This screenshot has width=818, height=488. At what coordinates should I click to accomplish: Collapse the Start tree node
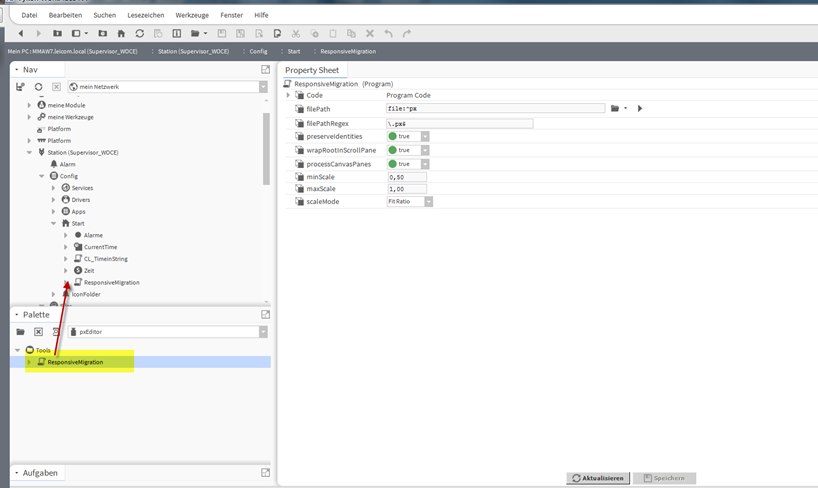(53, 223)
